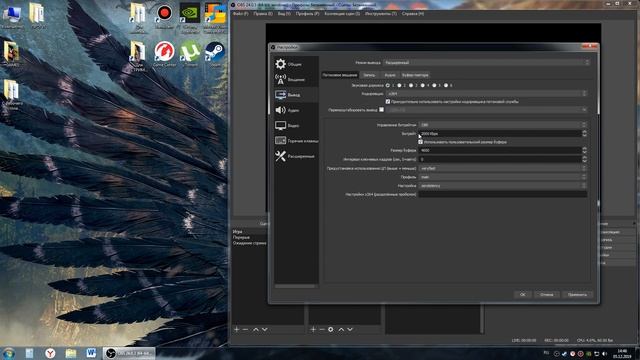
Task: Open the Инструменты (Tools) menu in OBS
Action: 380,13
